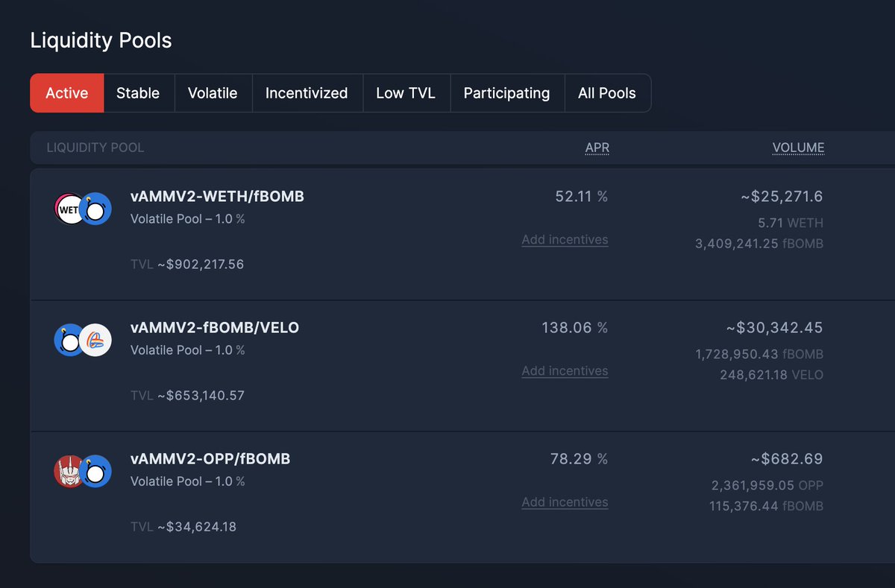Click Volatile Pool label under OPP/fBOMB
Screen dimensions: 895x588
(x=188, y=481)
